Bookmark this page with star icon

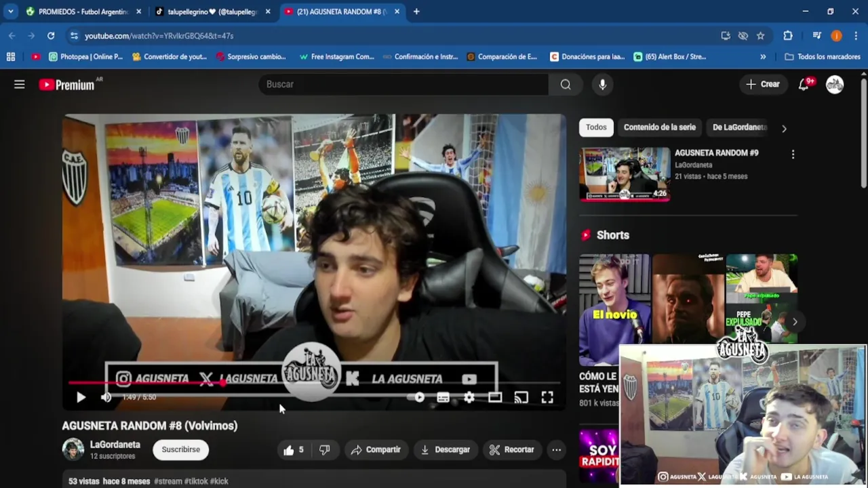(760, 36)
